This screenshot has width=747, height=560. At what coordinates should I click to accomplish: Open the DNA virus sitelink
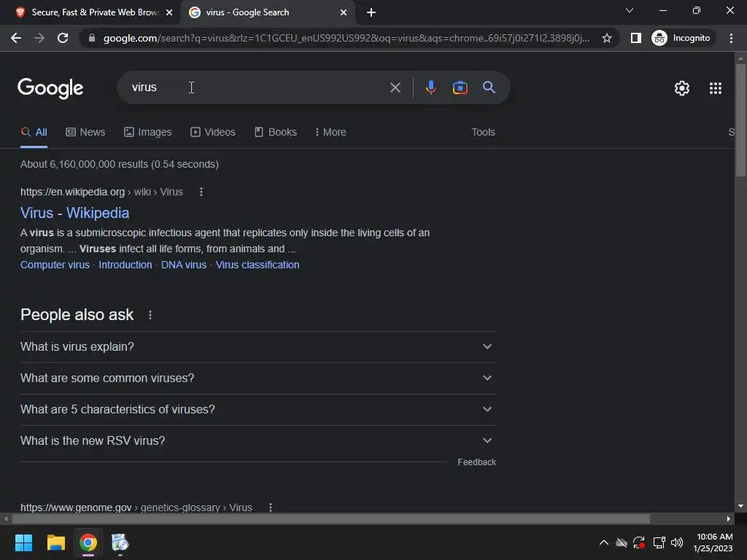[183, 265]
